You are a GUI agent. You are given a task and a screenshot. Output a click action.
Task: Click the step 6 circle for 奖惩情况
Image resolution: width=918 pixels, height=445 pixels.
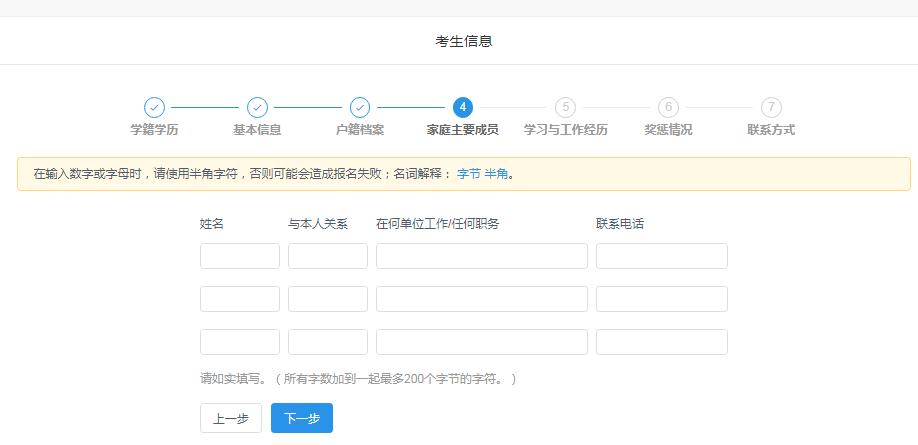(668, 107)
